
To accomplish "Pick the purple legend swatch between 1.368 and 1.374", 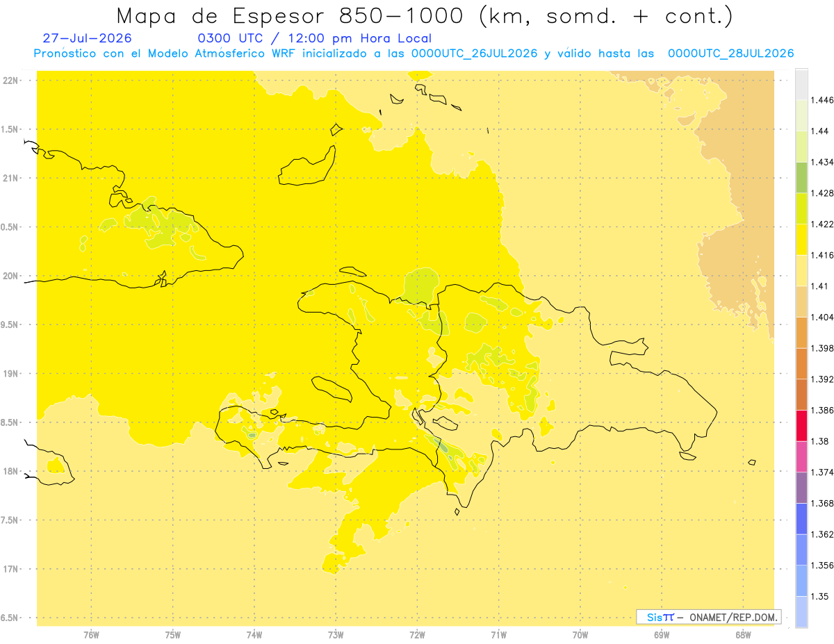I will tap(801, 488).
